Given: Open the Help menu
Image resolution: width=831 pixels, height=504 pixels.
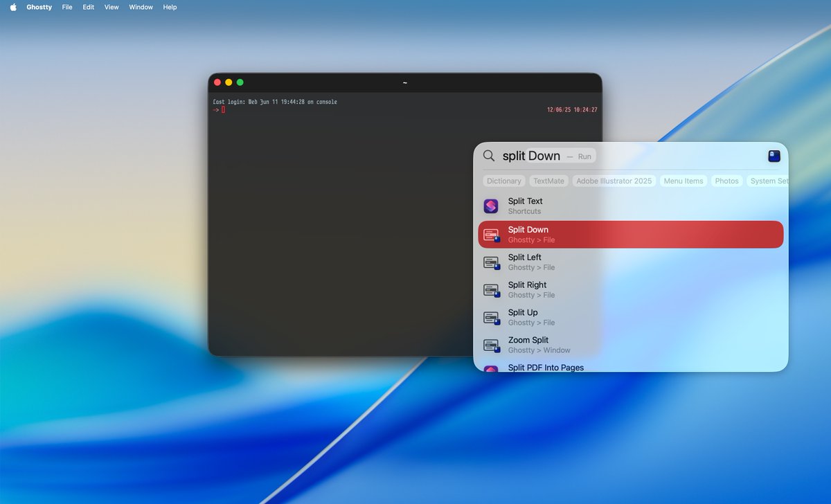Looking at the screenshot, I should coord(170,7).
